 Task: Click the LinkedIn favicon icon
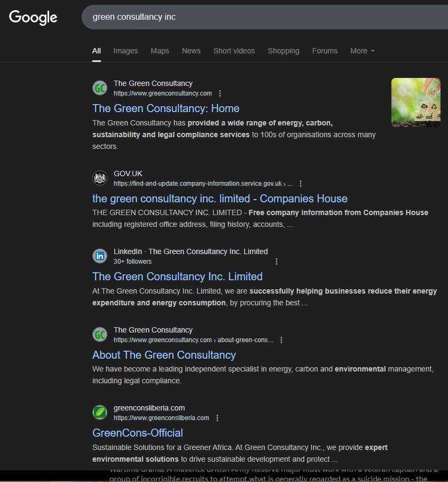pyautogui.click(x=100, y=256)
